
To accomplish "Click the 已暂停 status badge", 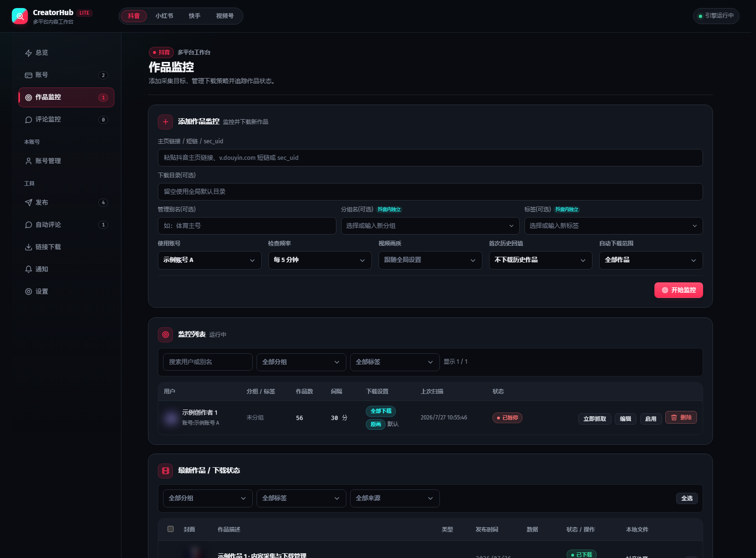I will pos(507,418).
